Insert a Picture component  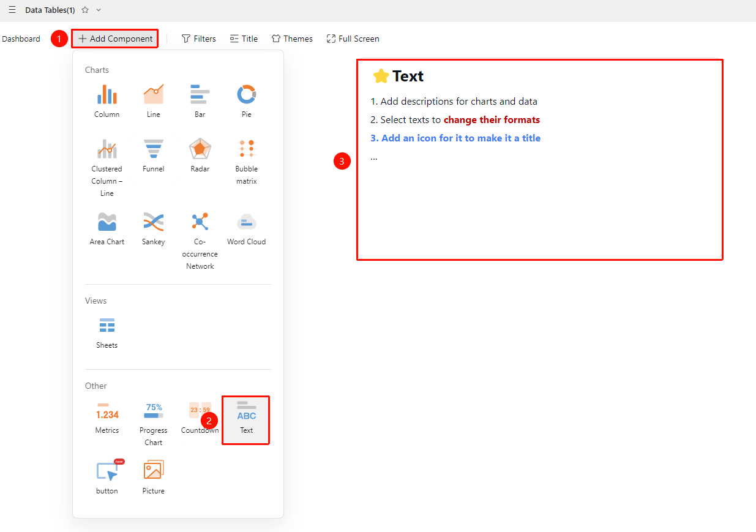tap(154, 478)
